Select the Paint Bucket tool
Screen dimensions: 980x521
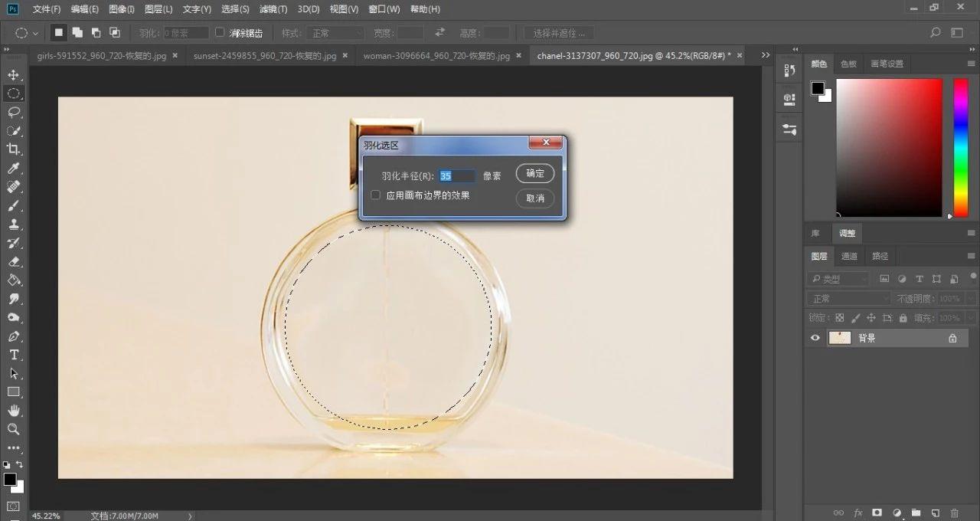click(13, 280)
